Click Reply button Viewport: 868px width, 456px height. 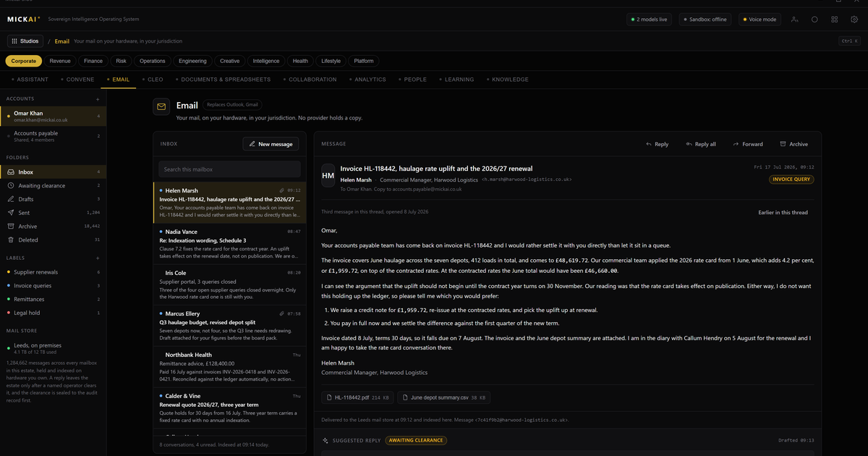pyautogui.click(x=657, y=144)
